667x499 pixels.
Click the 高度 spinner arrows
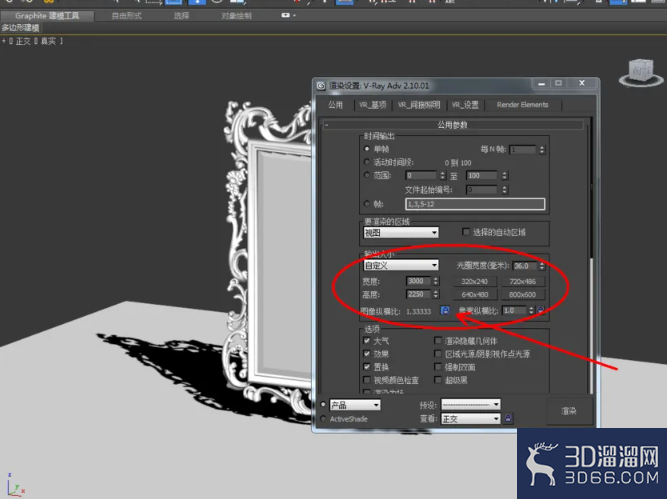435,294
